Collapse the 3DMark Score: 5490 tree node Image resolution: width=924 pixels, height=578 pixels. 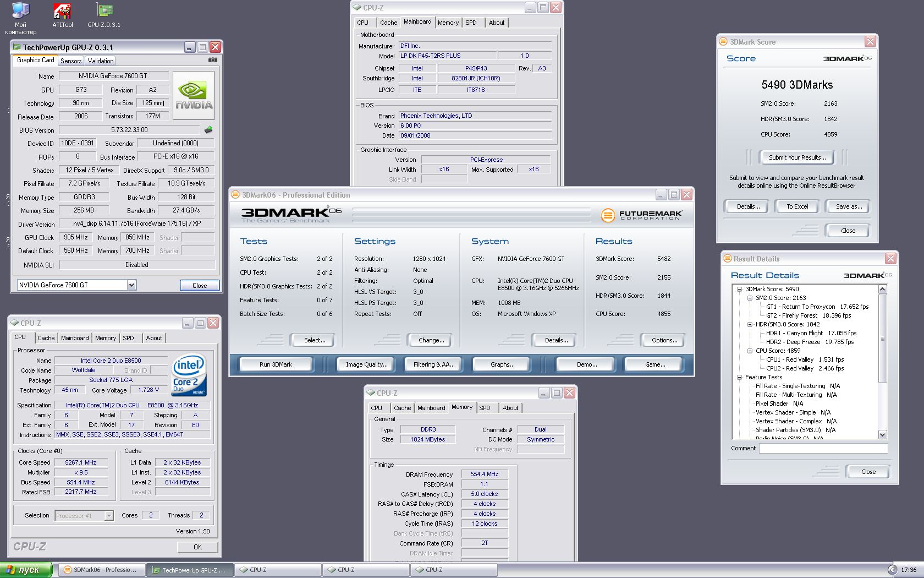click(x=740, y=289)
